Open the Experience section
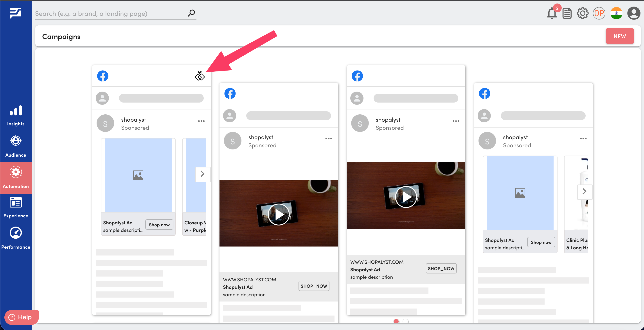The height and width of the screenshot is (330, 644). (x=16, y=208)
